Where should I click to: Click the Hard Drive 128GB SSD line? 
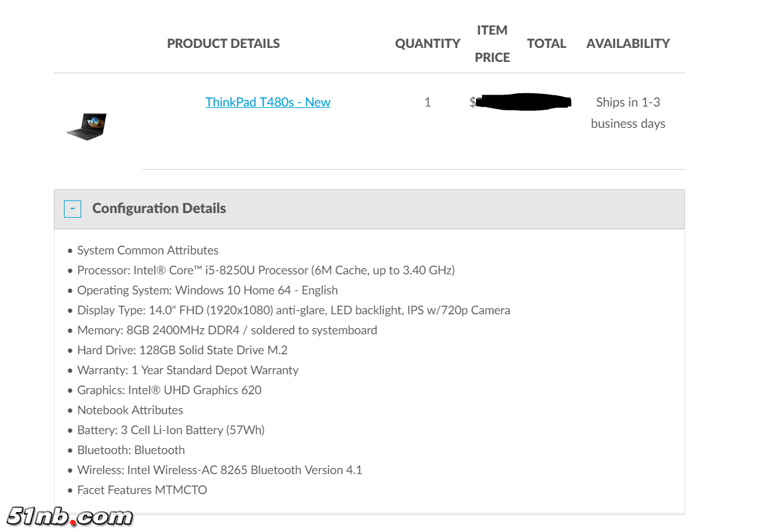[182, 350]
